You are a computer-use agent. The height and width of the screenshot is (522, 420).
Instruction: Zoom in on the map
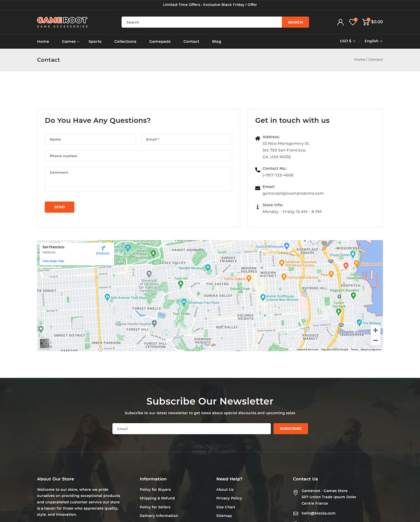[375, 331]
